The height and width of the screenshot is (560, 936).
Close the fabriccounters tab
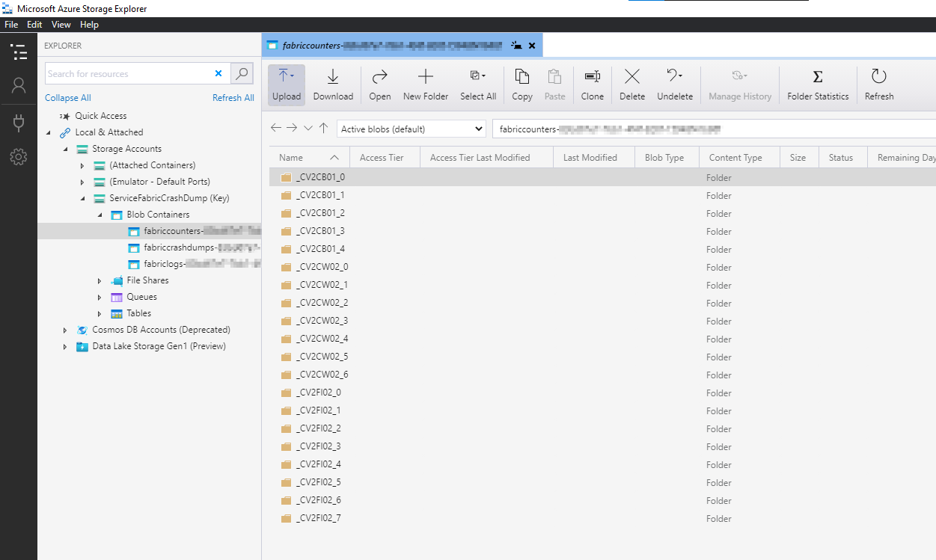pos(532,46)
